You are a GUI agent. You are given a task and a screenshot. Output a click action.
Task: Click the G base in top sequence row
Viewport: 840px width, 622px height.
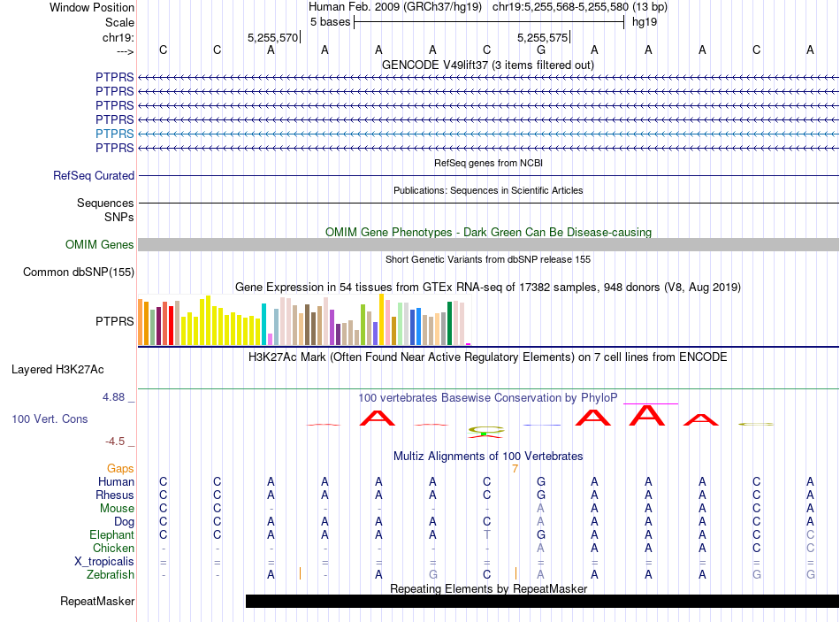541,50
